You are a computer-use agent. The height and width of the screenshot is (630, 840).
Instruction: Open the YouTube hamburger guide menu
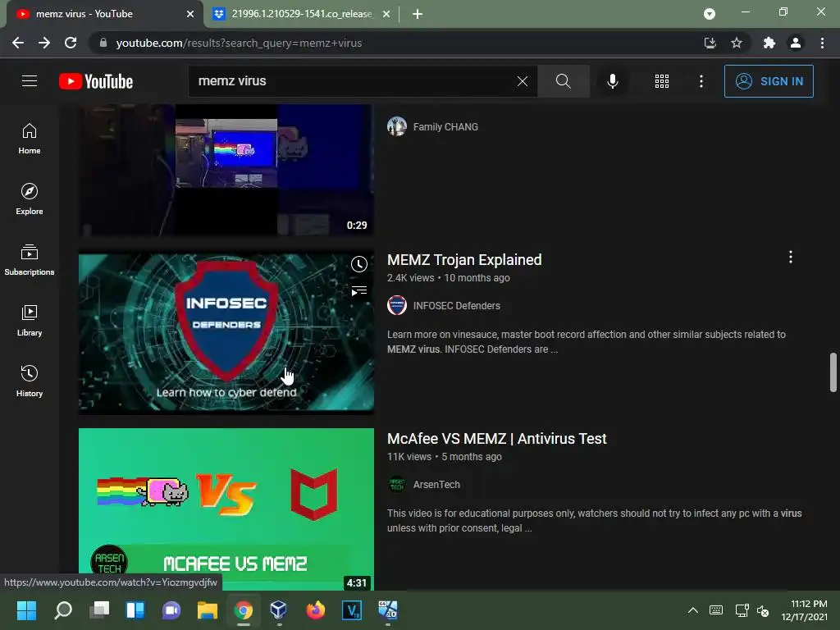pos(30,81)
